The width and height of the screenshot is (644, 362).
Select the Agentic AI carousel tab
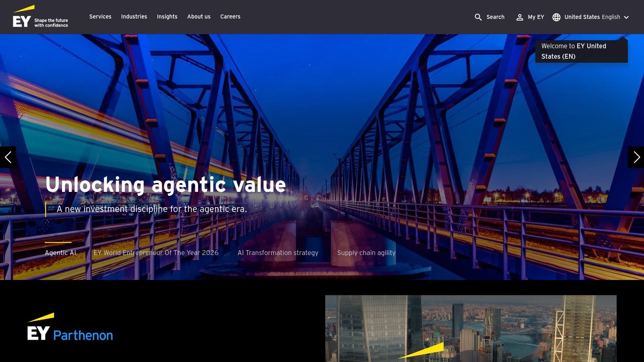[x=60, y=253]
